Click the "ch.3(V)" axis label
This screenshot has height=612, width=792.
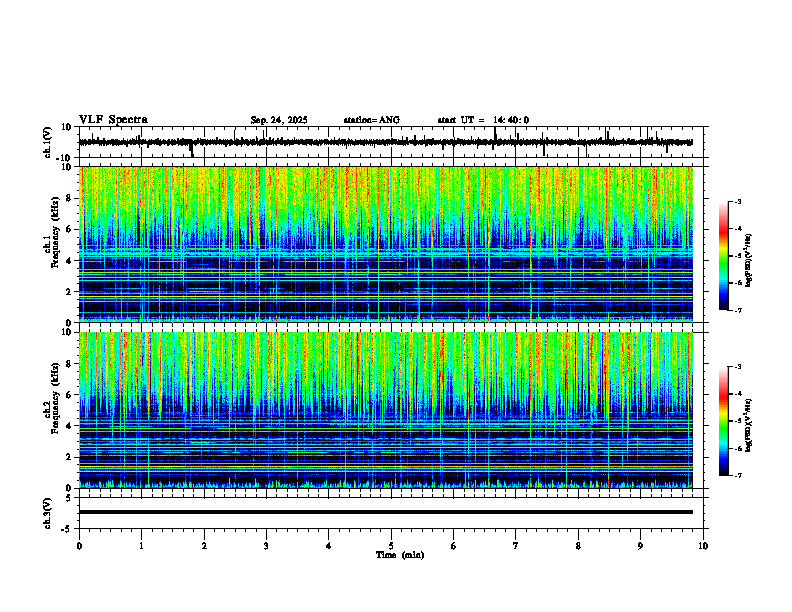coord(47,513)
